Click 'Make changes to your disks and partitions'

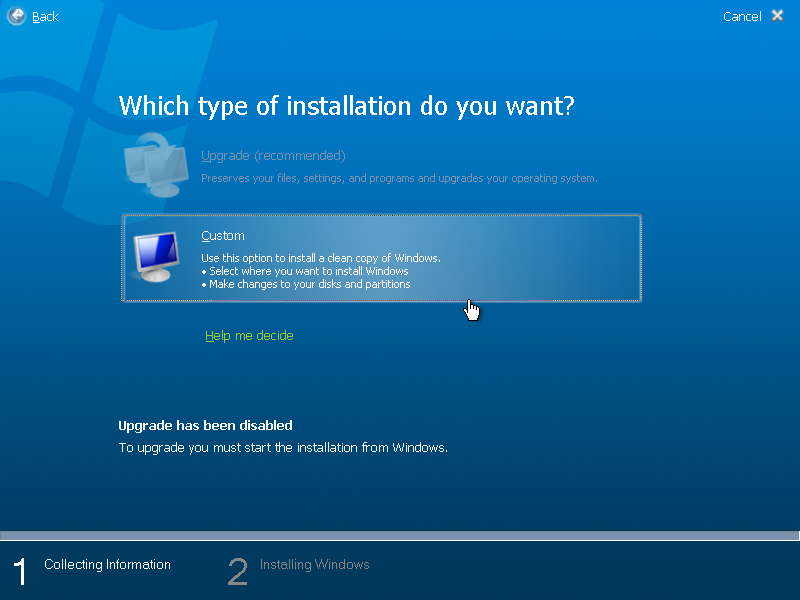pos(310,284)
